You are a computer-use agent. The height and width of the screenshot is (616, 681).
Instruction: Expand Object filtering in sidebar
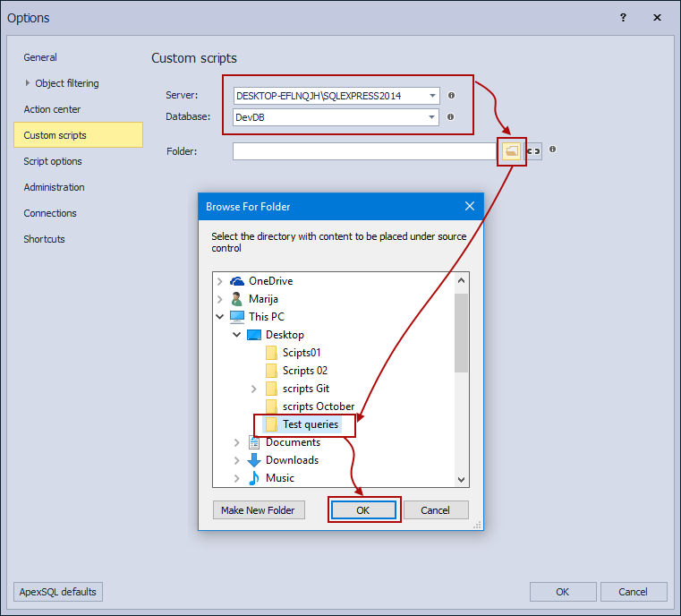click(28, 83)
